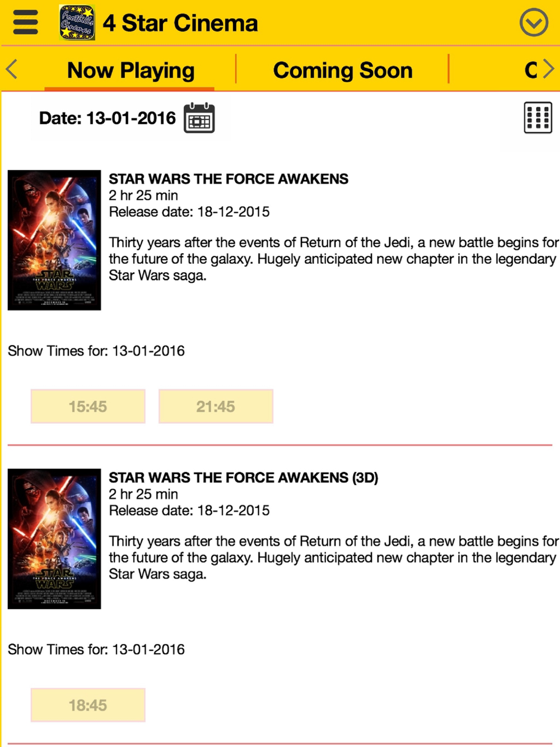Switch to the Now Playing tab

point(130,71)
